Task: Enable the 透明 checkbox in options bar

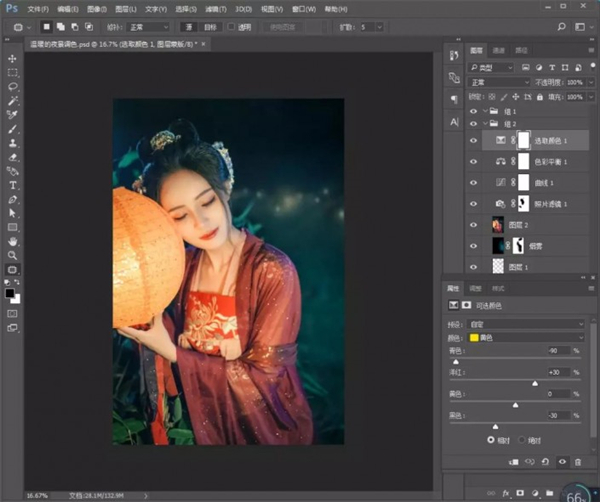Action: 233,27
